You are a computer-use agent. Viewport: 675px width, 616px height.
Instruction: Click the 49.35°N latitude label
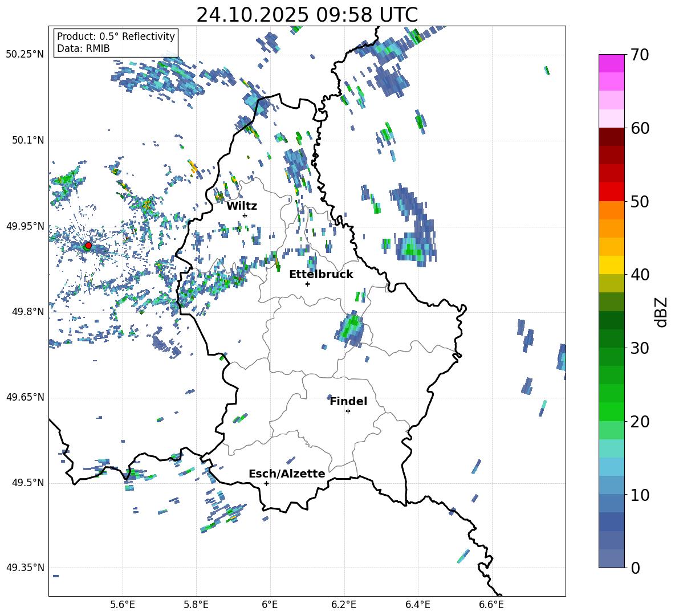pos(25,568)
